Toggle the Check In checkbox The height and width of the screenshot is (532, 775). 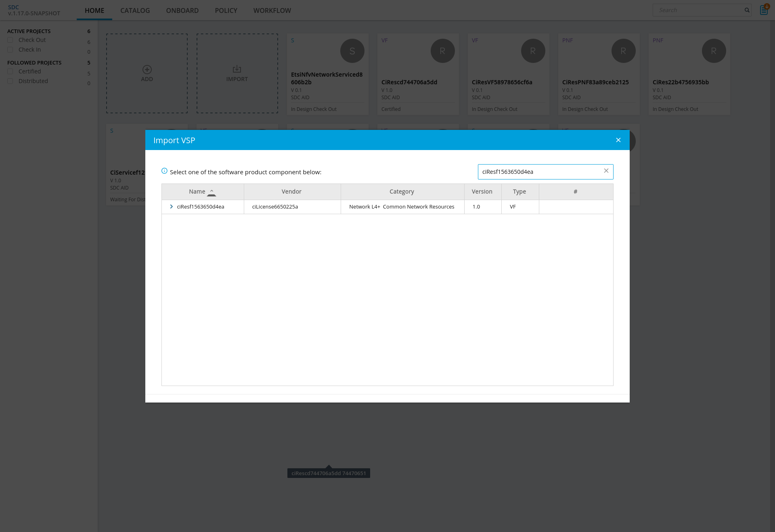pos(10,50)
